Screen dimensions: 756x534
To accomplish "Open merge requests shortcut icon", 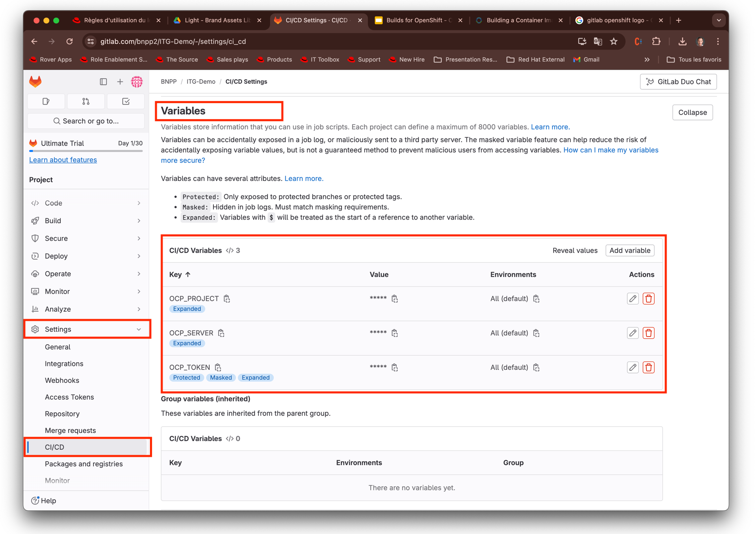I will pyautogui.click(x=86, y=102).
